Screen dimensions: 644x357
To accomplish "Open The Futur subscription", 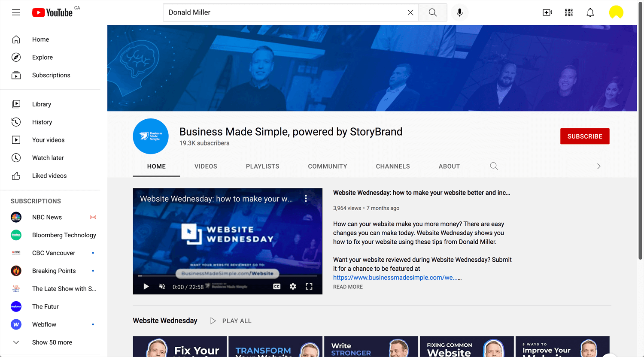I will [x=50, y=307].
